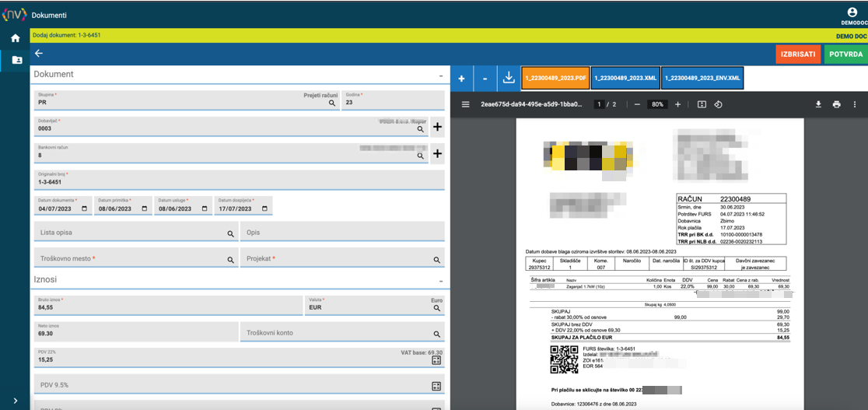
Task: Expand the left sidebar chevron
Action: (15, 401)
